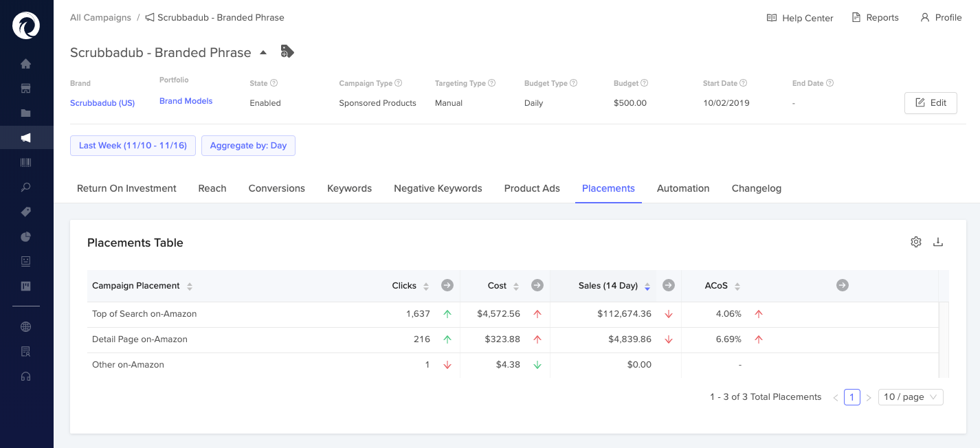Switch to the Automation tab
The image size is (980, 448).
683,188
